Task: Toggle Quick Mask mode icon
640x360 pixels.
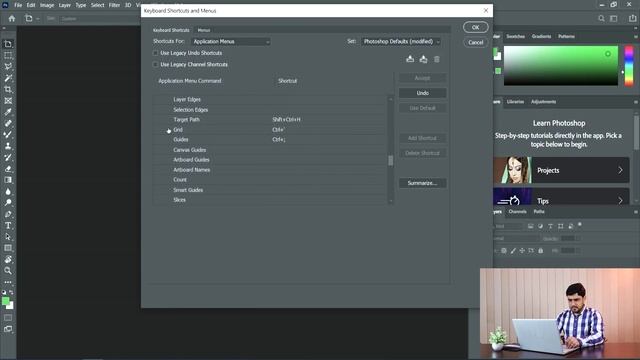Action: click(x=8, y=318)
